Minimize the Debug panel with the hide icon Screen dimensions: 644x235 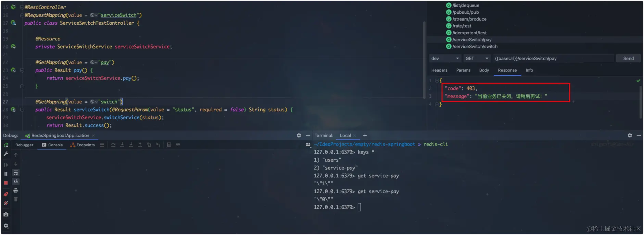click(x=308, y=135)
